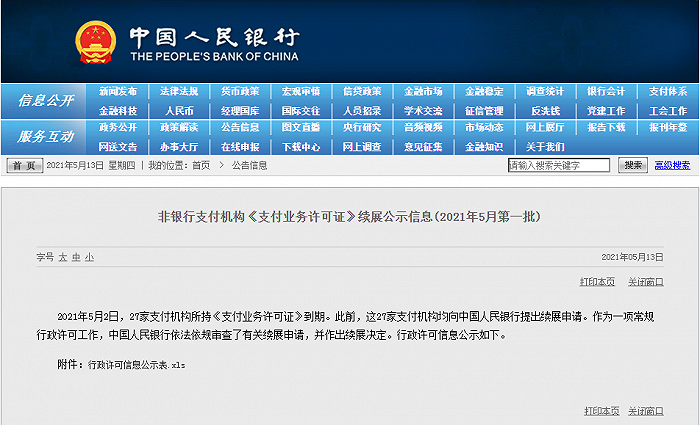
Task: Set font size to small 小
Action: point(89,258)
